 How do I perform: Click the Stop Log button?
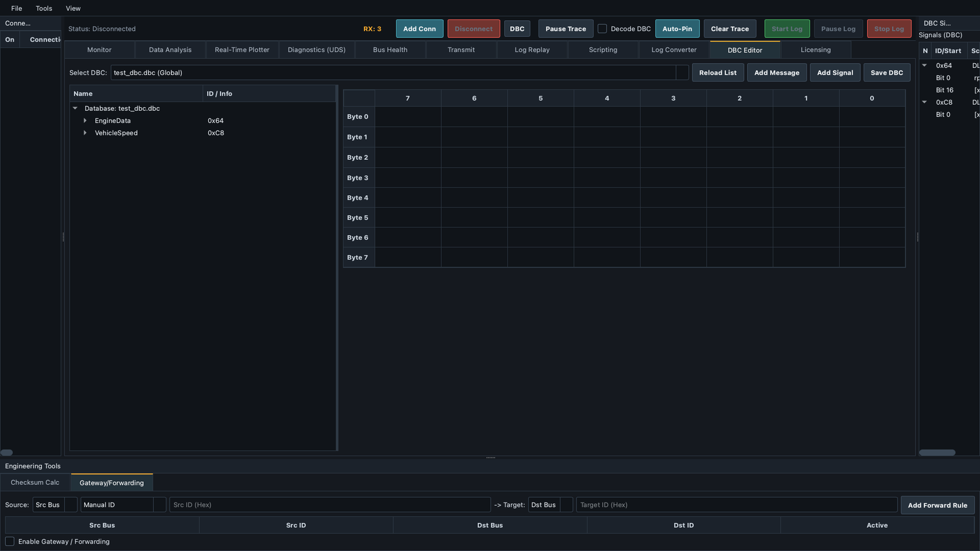(889, 29)
